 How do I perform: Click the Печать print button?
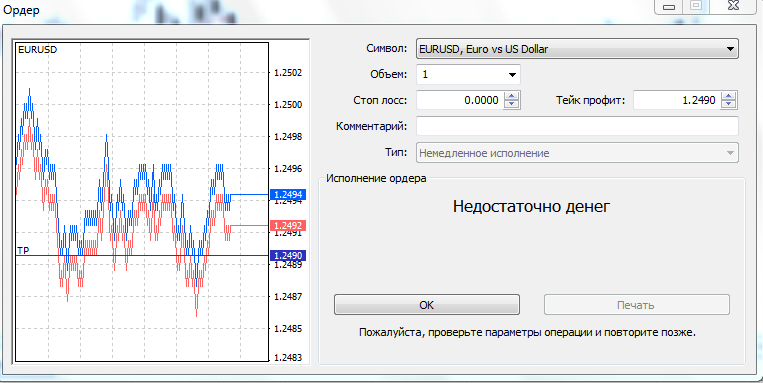tap(636, 305)
